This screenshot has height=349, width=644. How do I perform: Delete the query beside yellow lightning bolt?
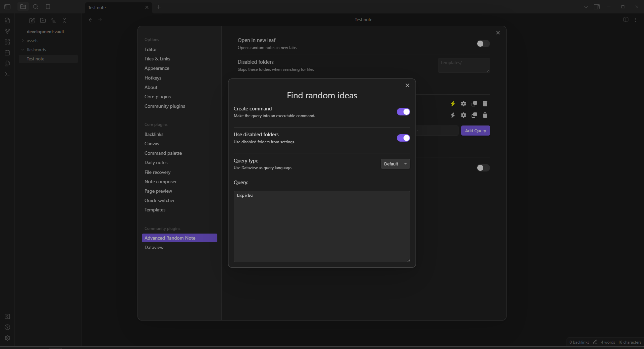[485, 104]
